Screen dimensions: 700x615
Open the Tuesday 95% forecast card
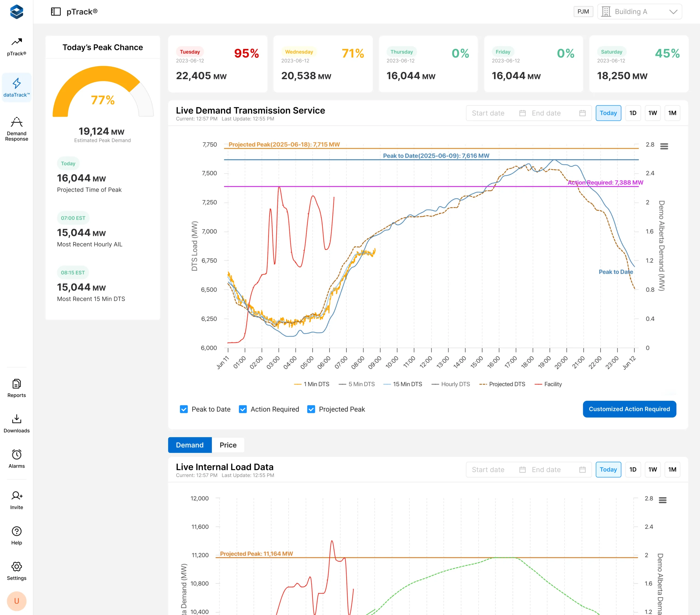pos(218,64)
